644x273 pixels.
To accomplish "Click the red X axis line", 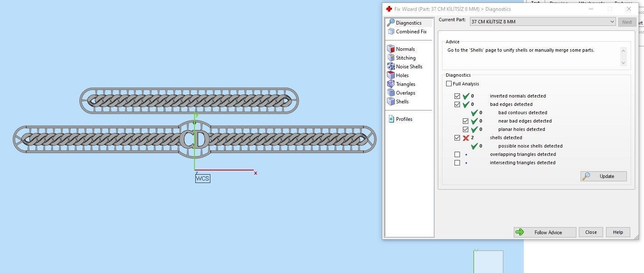I will tap(224, 170).
